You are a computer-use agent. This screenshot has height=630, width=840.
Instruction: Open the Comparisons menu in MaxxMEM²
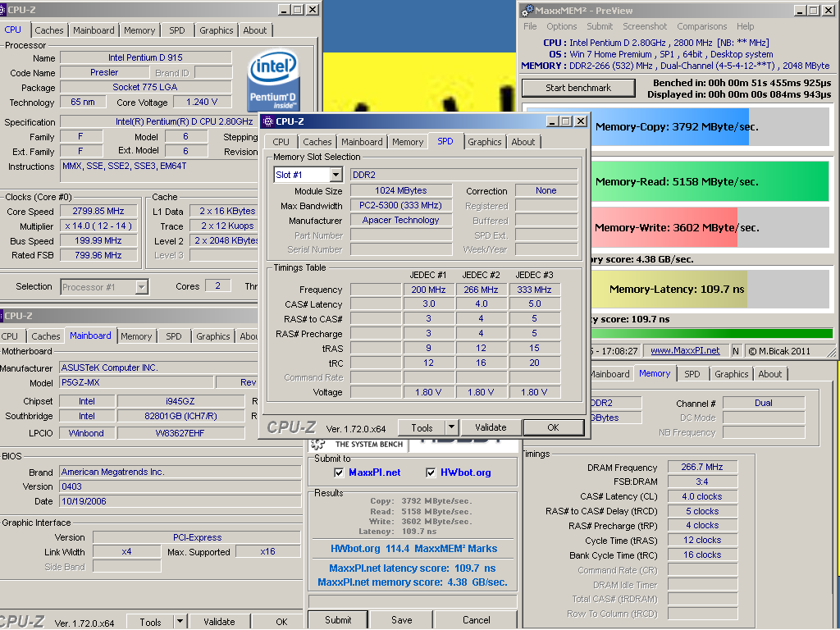click(x=702, y=26)
